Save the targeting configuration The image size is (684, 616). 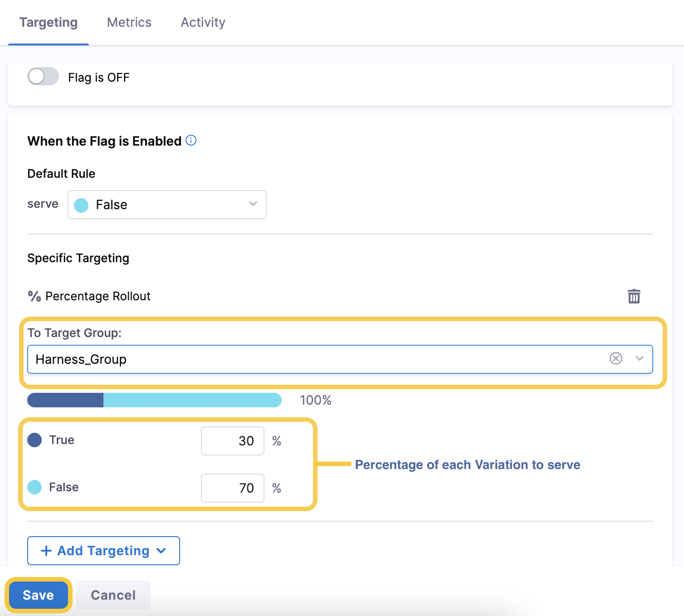click(x=38, y=595)
